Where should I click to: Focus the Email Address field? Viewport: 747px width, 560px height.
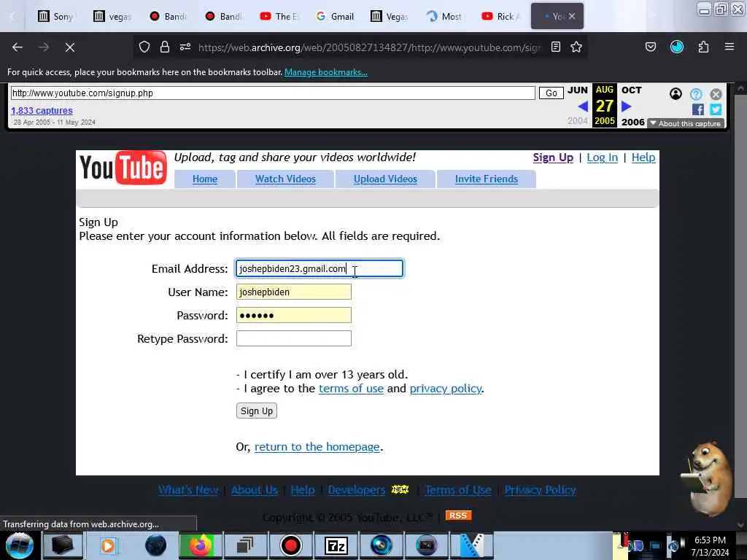click(320, 268)
